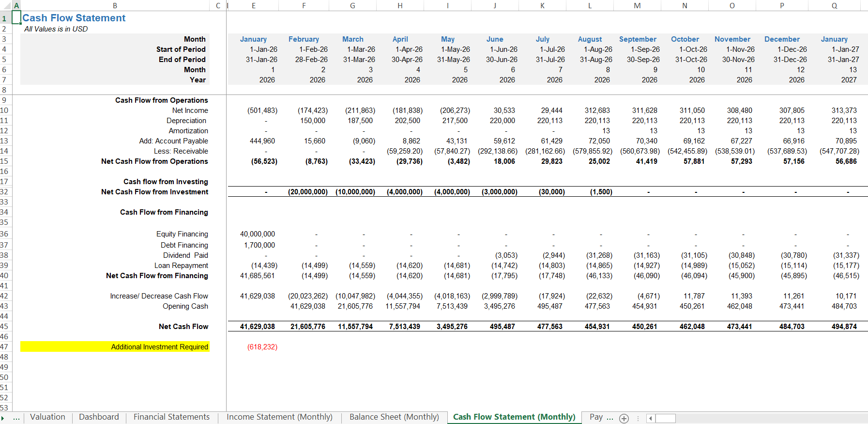Add a new sheet with plus icon

[624, 418]
